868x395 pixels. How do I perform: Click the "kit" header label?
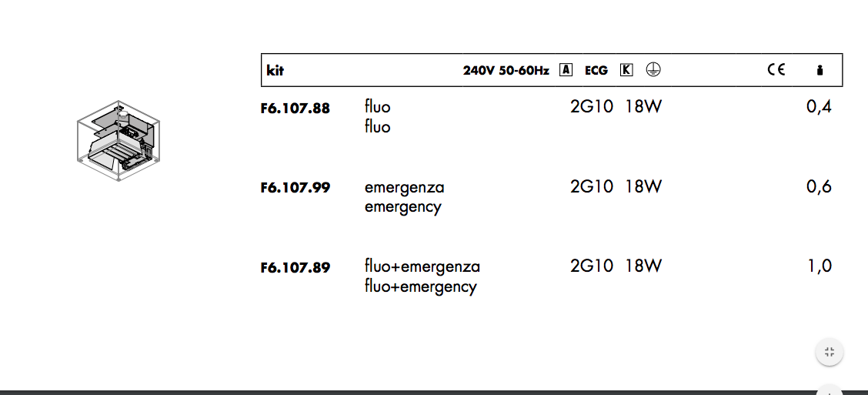275,71
